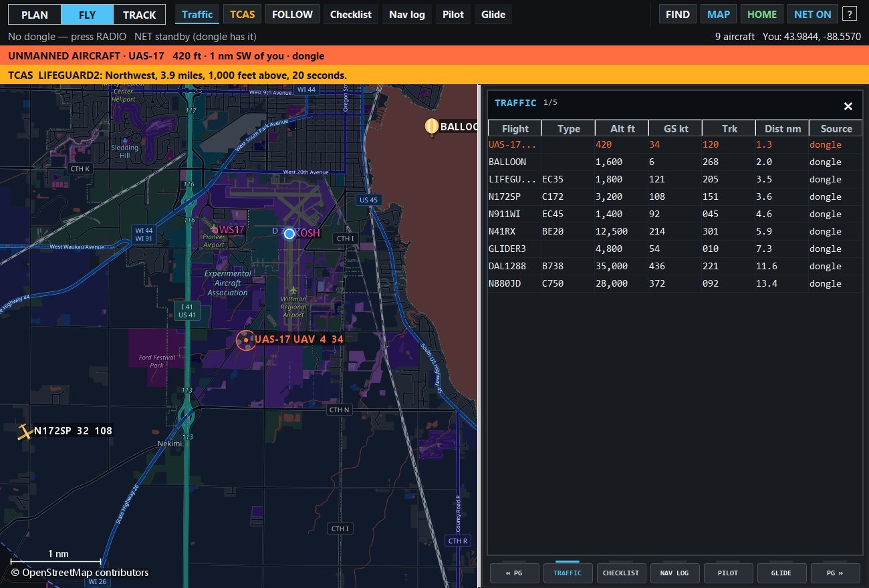869x588 pixels.
Task: Toggle FOLLOW mode
Action: [x=292, y=14]
